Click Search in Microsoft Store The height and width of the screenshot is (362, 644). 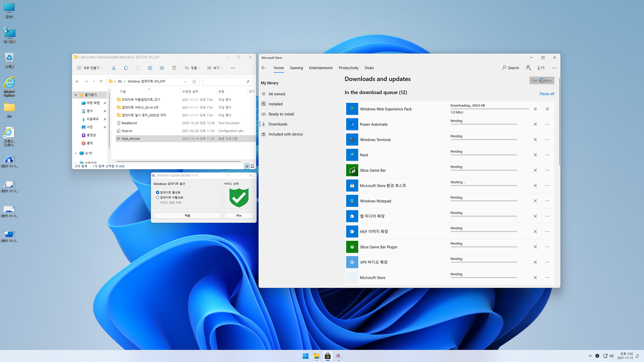(x=510, y=68)
